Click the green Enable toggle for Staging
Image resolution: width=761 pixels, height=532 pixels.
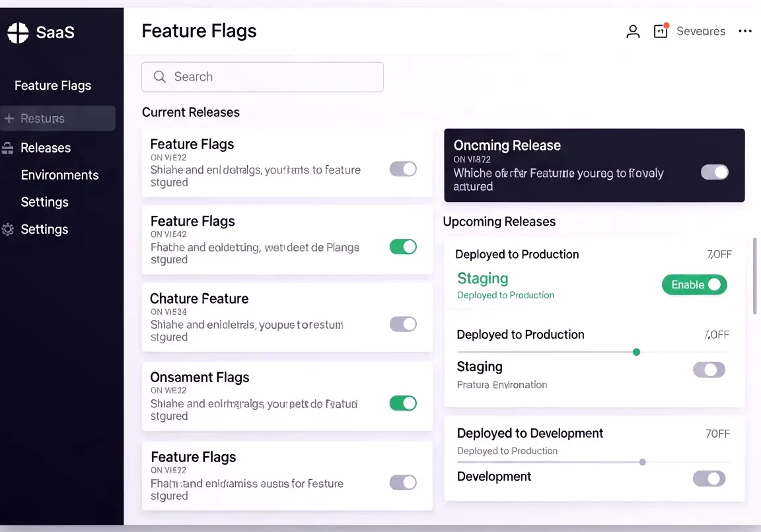coord(694,284)
